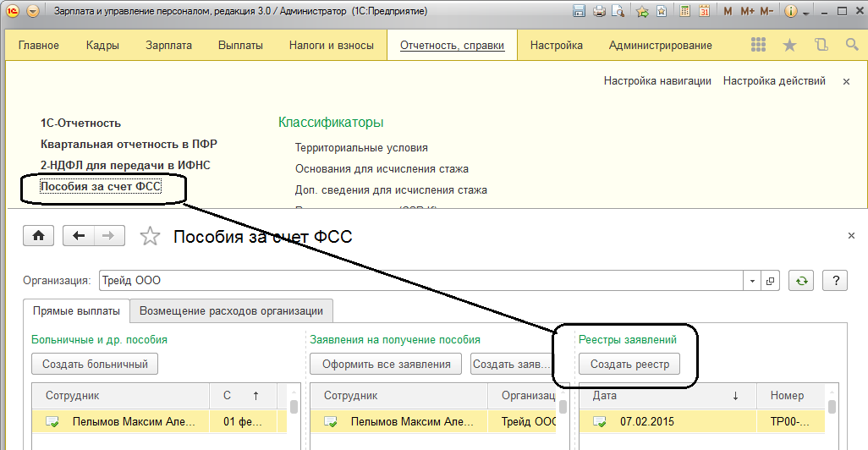The image size is (868, 450).
Task: Expand the information button dropdown arrow
Action: pyautogui.click(x=805, y=12)
